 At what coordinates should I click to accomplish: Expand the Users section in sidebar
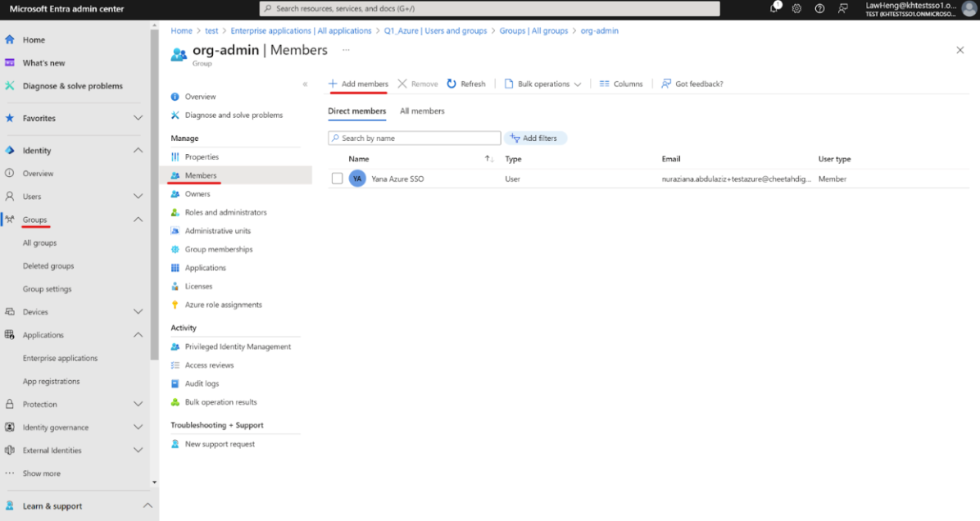138,197
